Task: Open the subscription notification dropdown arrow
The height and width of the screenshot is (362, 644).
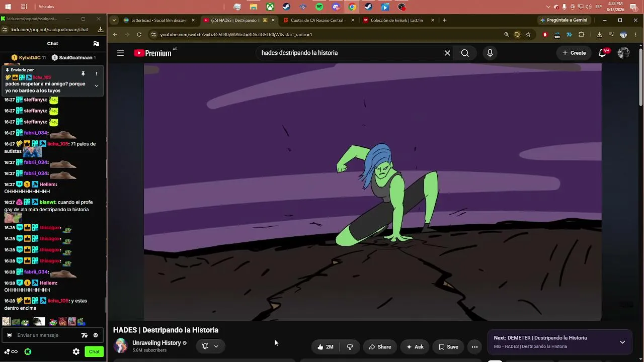Action: click(x=216, y=346)
